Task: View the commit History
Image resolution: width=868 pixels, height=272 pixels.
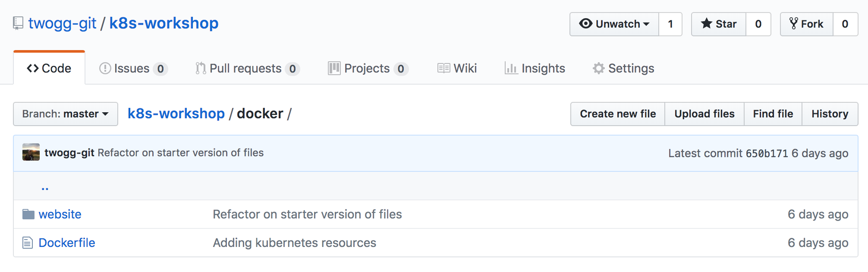Action: (x=830, y=114)
